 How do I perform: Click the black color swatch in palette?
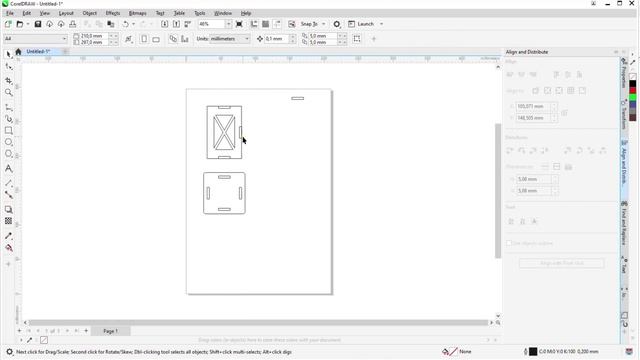pos(633,84)
